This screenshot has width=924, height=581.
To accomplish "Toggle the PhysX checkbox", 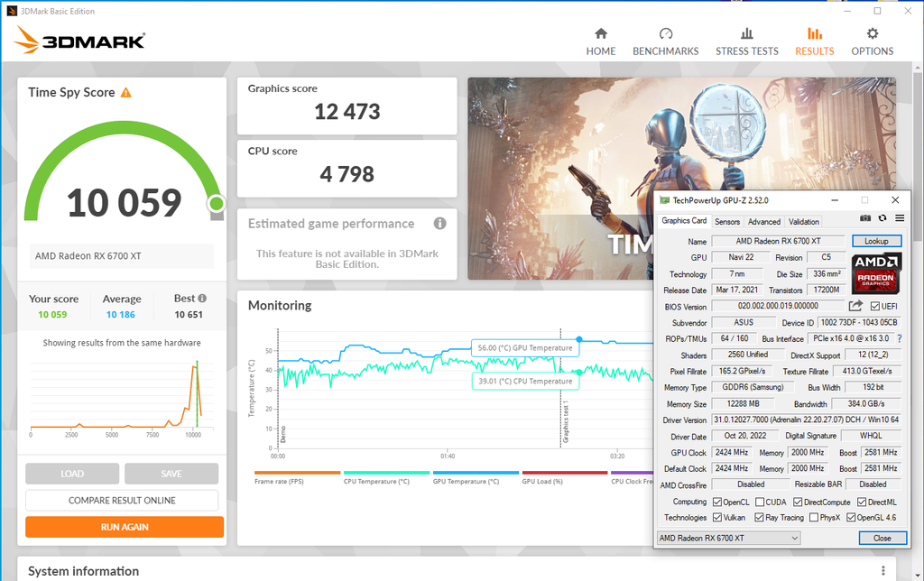I will pos(814,517).
